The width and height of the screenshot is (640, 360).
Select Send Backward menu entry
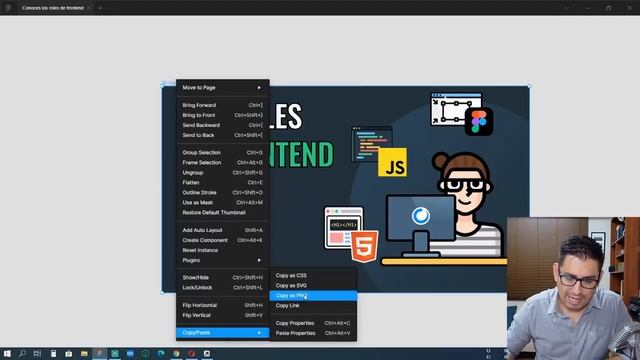point(222,125)
